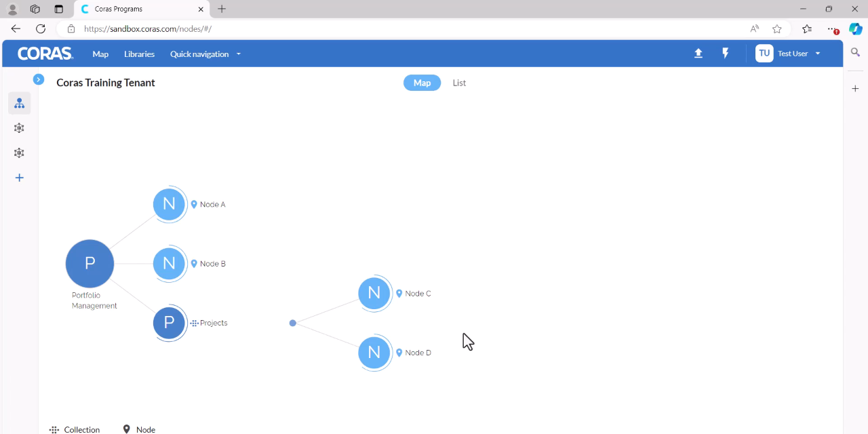Image resolution: width=868 pixels, height=434 pixels.
Task: Click the upload arrow icon
Action: 698,54
